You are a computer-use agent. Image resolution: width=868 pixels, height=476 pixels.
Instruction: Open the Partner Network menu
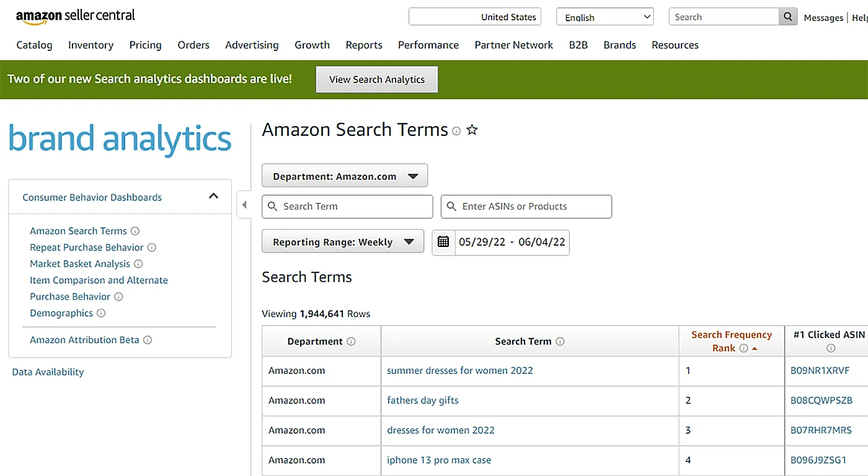click(x=514, y=45)
